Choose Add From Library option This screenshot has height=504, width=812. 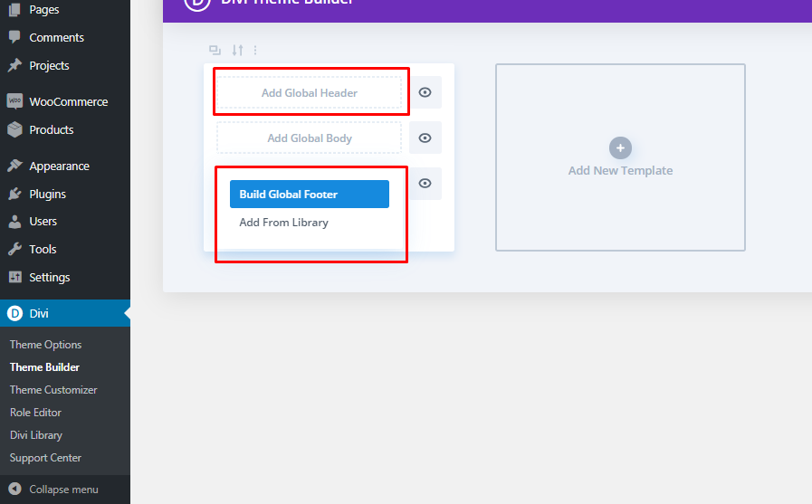click(283, 223)
